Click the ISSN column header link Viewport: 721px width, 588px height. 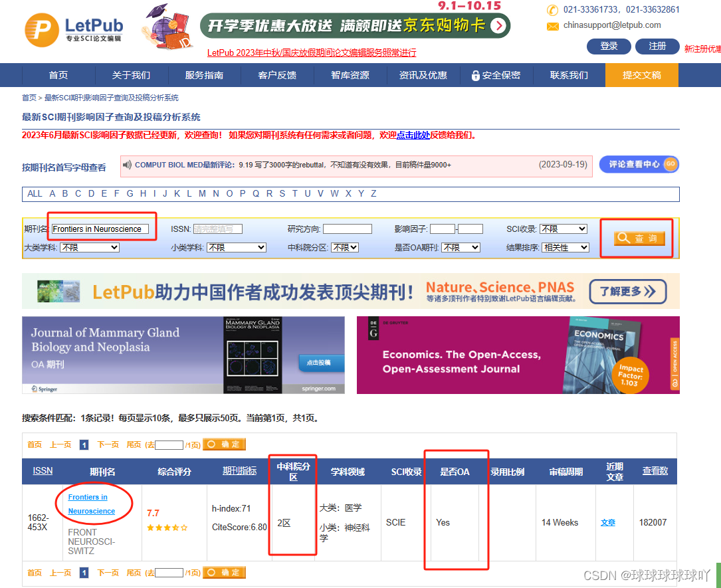coord(43,471)
